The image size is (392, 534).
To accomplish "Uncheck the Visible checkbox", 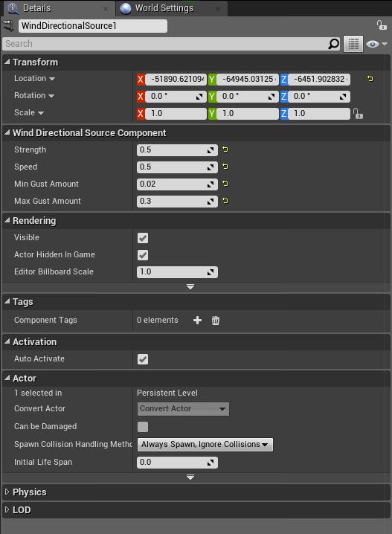I will pos(143,238).
